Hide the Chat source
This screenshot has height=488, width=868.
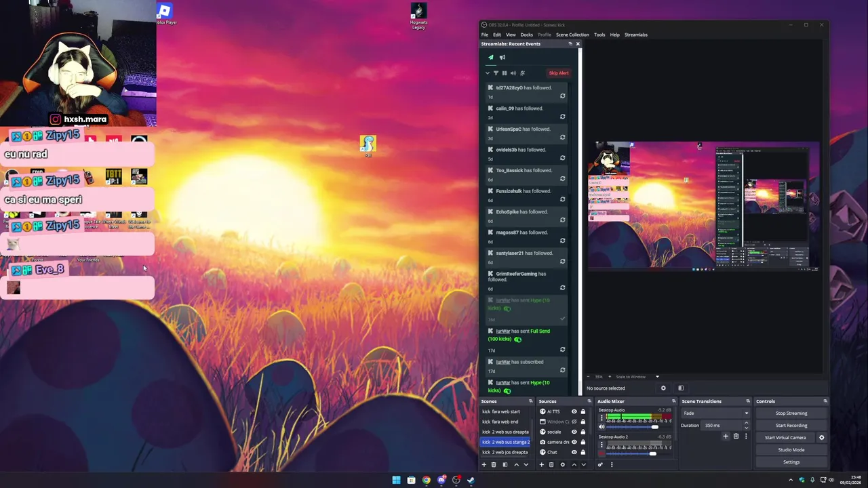tap(574, 452)
